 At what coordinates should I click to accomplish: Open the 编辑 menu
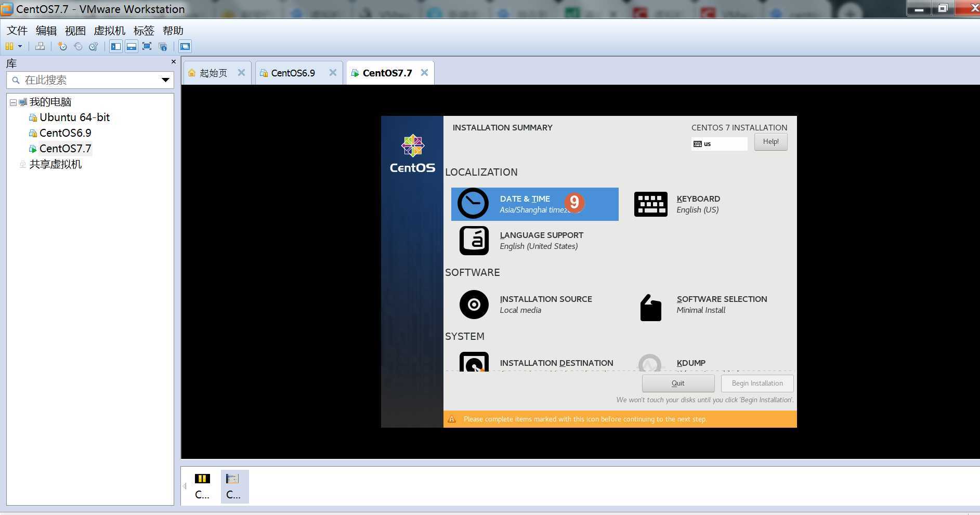46,31
